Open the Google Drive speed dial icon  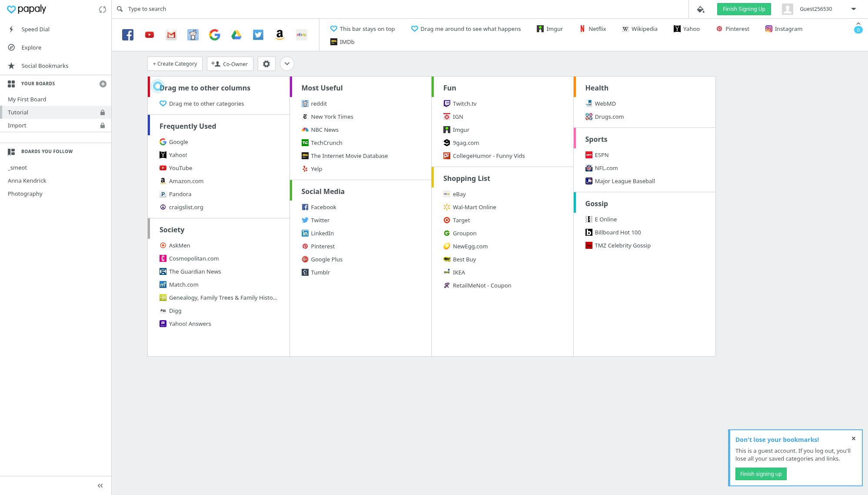click(236, 35)
